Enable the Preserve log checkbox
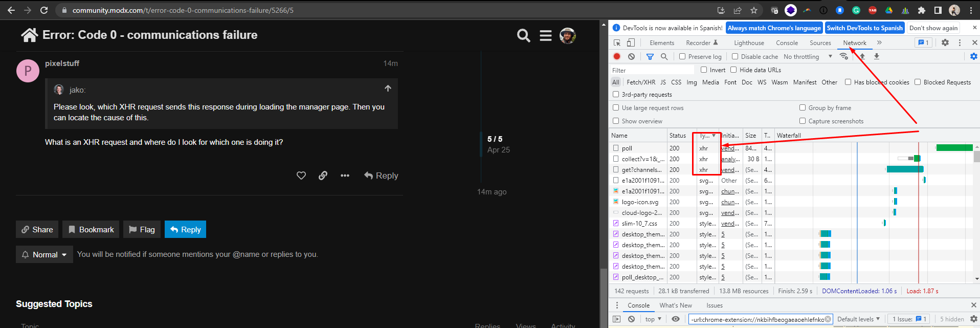This screenshot has width=980, height=328. [682, 57]
